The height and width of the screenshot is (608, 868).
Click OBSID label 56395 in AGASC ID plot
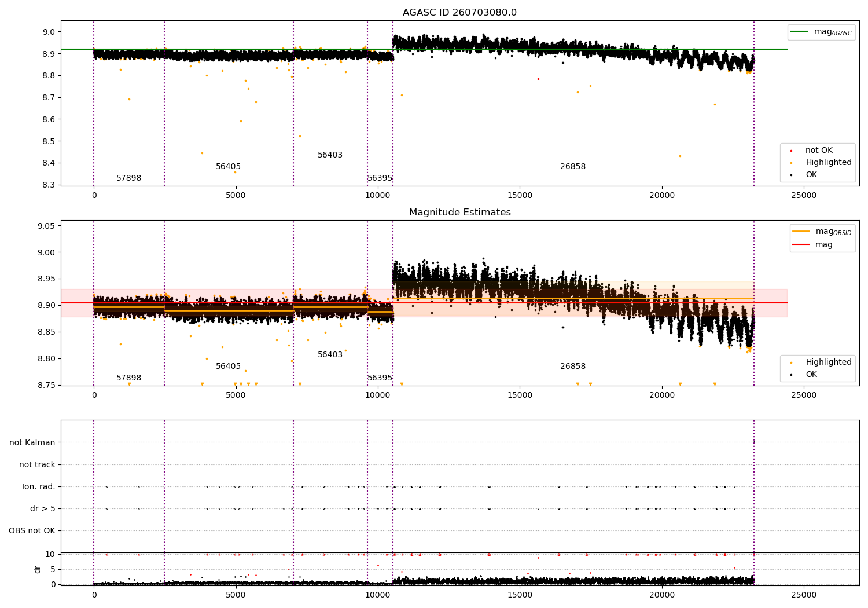pyautogui.click(x=380, y=178)
